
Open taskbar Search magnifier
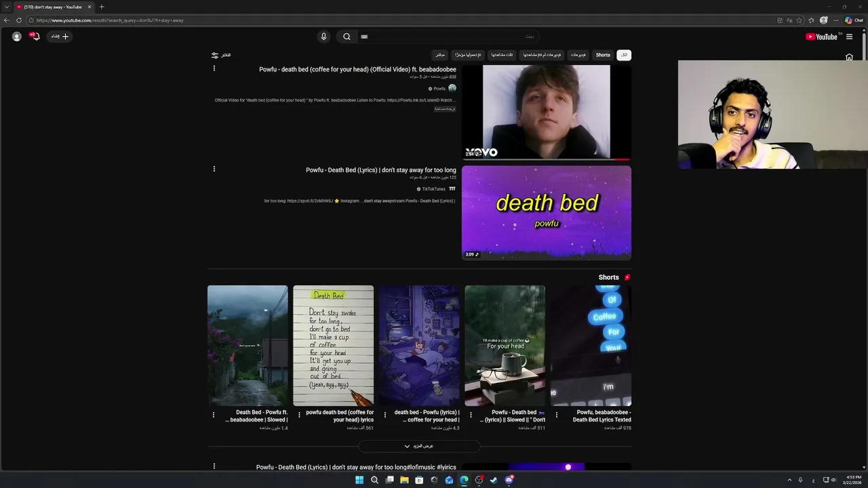coord(374,480)
